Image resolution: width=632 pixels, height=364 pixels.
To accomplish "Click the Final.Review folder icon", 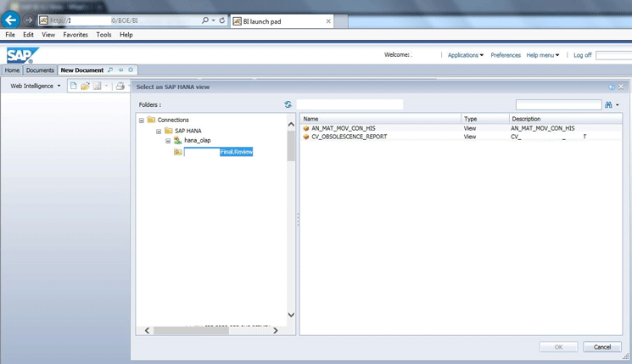I will pyautogui.click(x=178, y=152).
